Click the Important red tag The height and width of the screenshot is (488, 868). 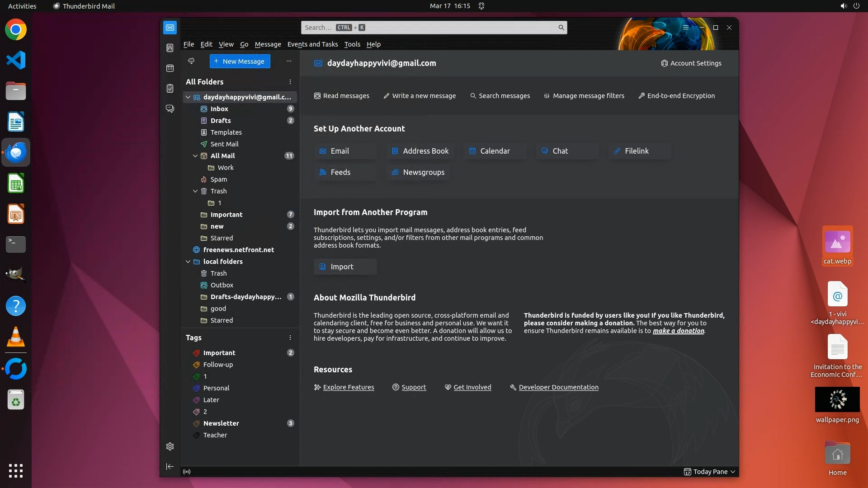[x=219, y=353]
